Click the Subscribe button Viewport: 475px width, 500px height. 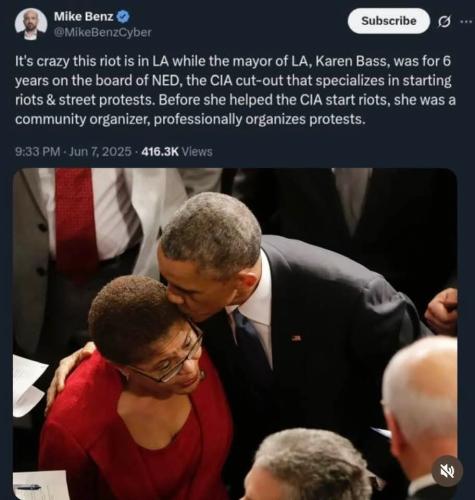click(x=389, y=21)
